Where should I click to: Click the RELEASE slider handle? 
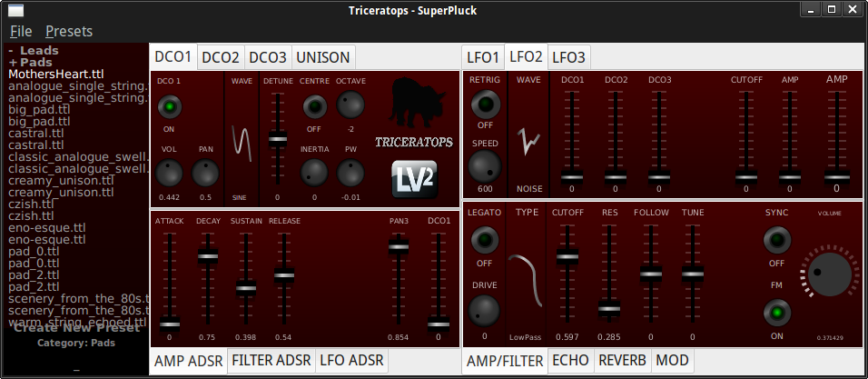(284, 274)
